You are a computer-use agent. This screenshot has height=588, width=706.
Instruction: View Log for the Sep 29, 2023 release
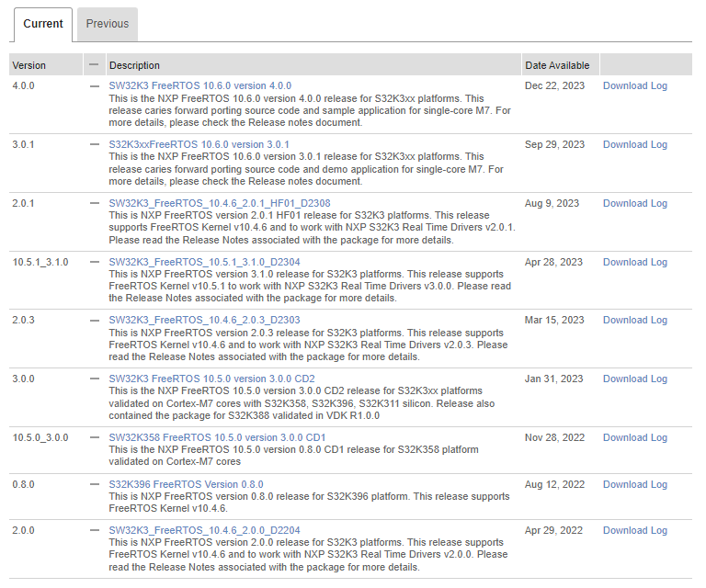[659, 144]
